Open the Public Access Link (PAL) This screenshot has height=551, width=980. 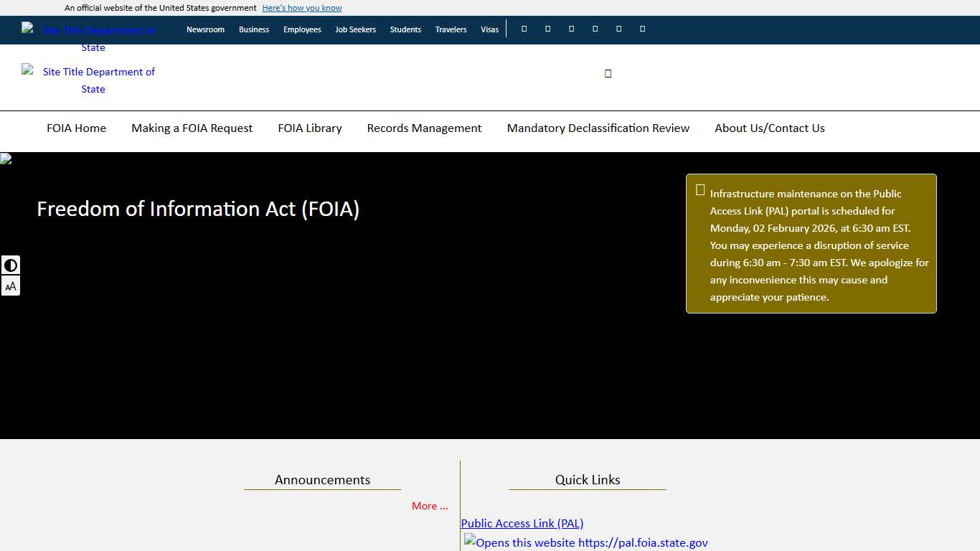coord(522,523)
